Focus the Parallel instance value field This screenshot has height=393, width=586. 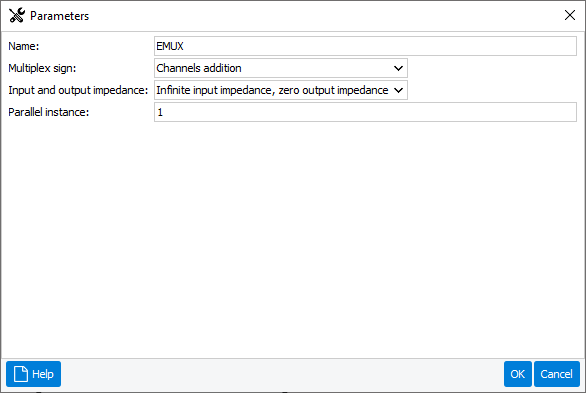coord(365,112)
